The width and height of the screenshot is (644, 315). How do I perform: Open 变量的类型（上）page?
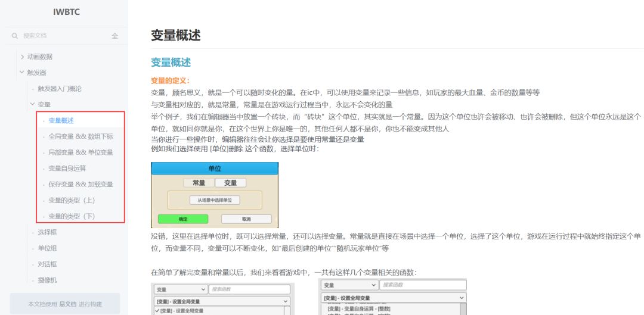click(72, 200)
